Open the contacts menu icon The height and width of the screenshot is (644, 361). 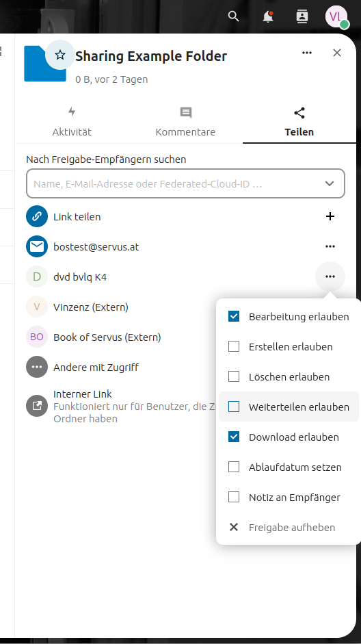click(x=302, y=16)
